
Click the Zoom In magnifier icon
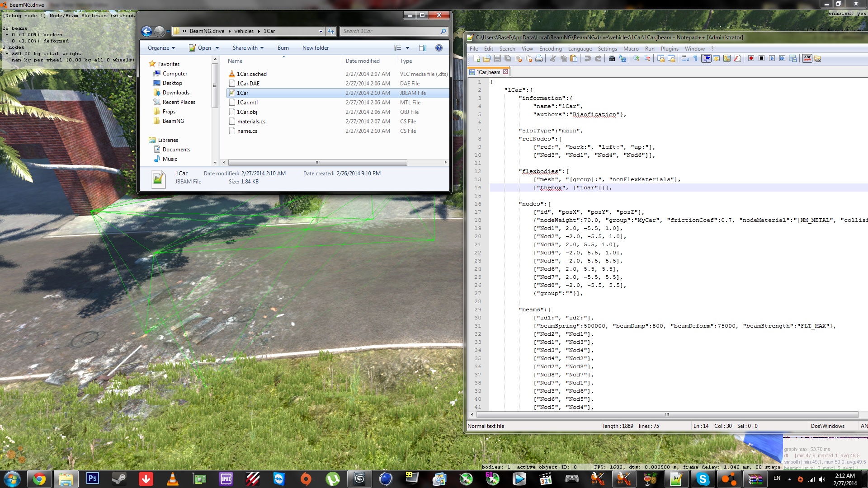pos(637,59)
